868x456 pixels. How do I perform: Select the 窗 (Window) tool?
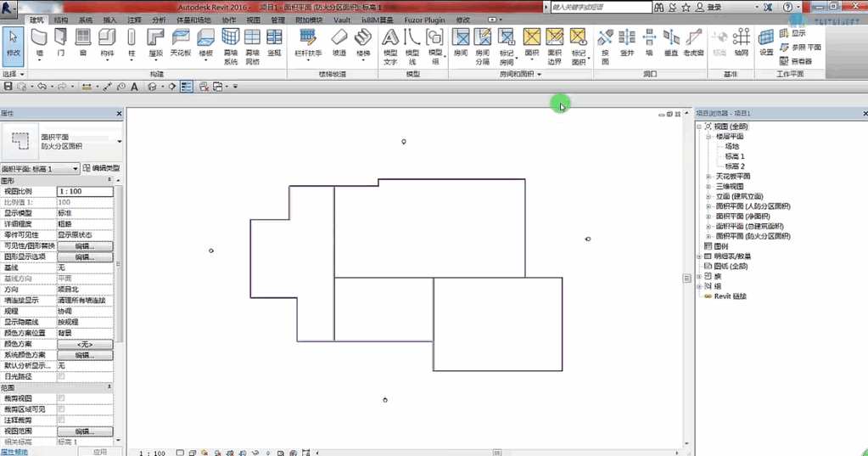[x=83, y=43]
